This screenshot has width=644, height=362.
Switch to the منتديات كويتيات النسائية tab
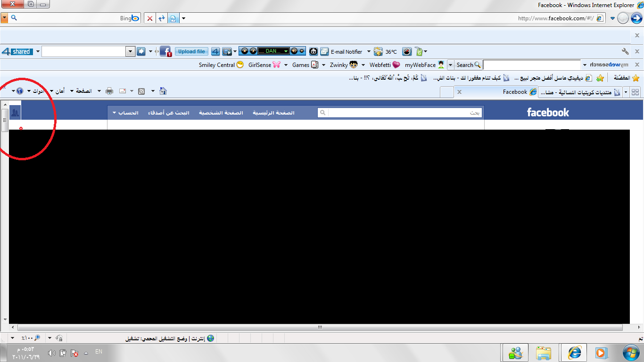(x=580, y=92)
